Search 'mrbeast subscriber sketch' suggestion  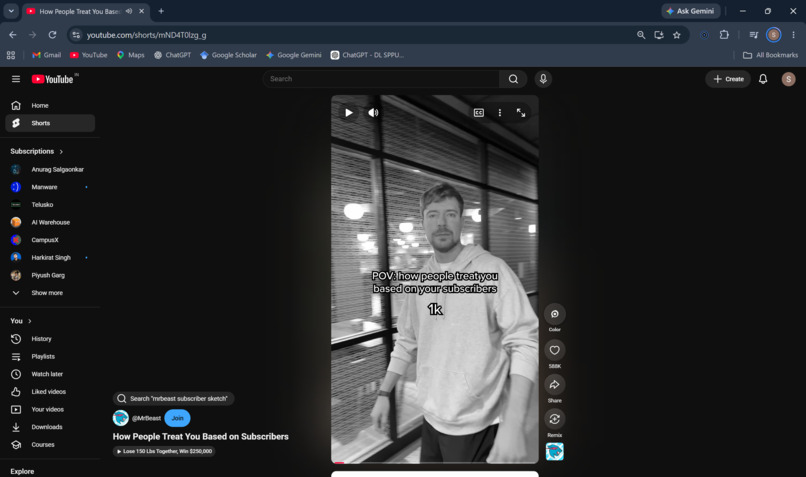pos(173,398)
